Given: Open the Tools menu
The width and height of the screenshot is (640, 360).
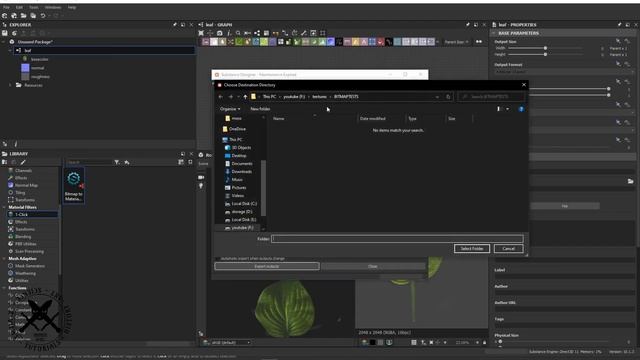Looking at the screenshot, I should tap(34, 7).
